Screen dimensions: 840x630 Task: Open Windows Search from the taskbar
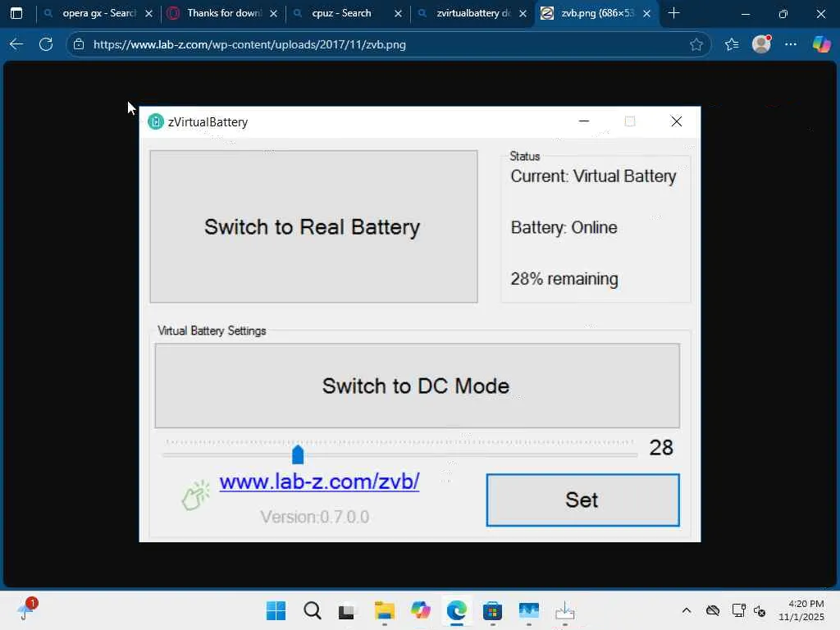pyautogui.click(x=312, y=610)
